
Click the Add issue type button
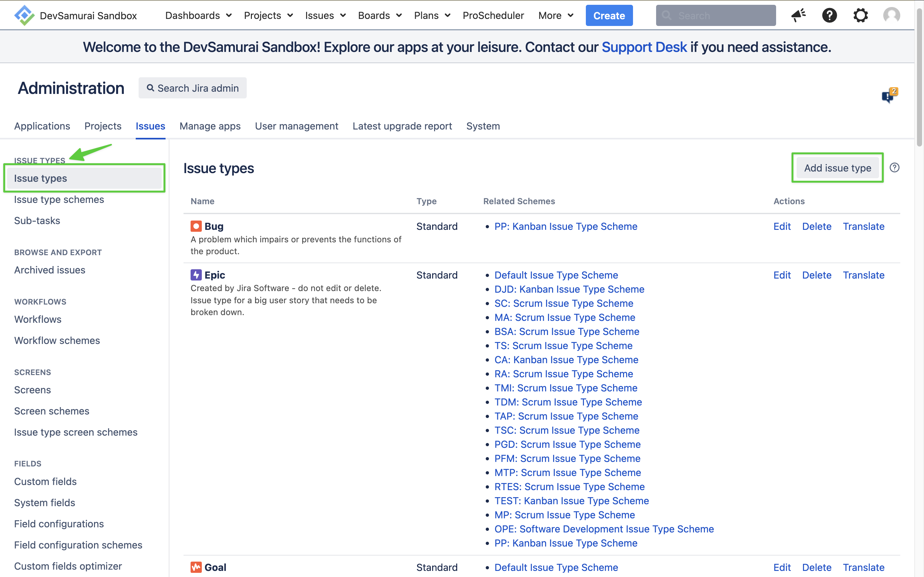(x=837, y=168)
